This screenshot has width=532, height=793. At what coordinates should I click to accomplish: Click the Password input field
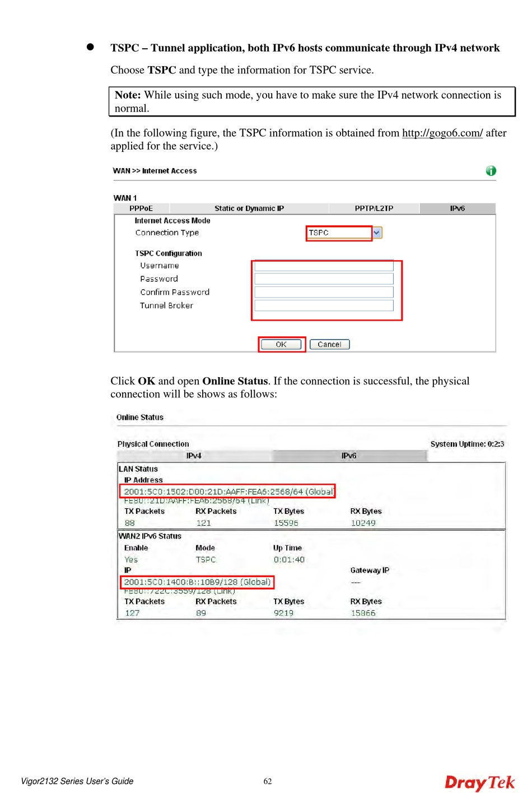pos(324,279)
